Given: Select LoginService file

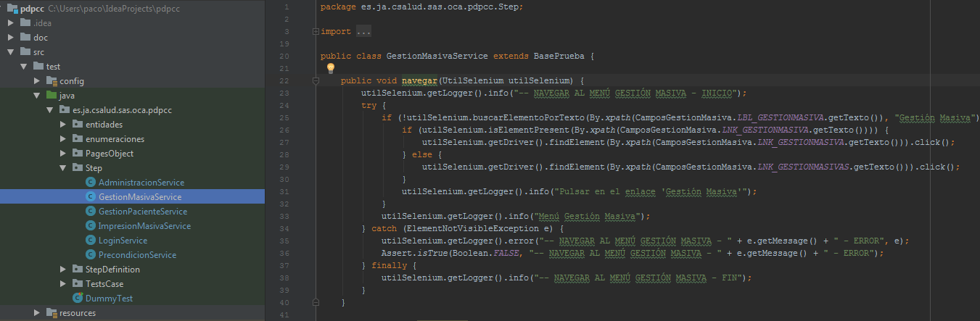Looking at the screenshot, I should pos(123,241).
